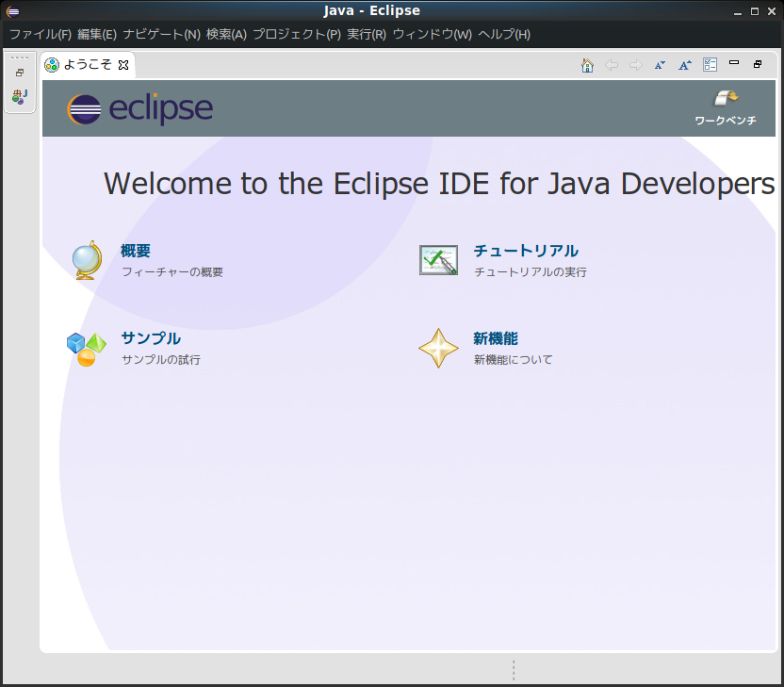
Task: Click the navigate back arrow icon
Action: coord(612,65)
